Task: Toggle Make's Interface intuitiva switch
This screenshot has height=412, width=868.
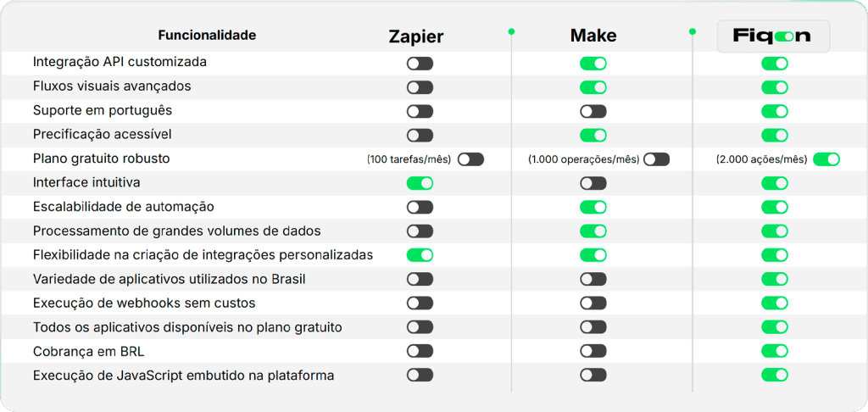Action: pyautogui.click(x=593, y=183)
